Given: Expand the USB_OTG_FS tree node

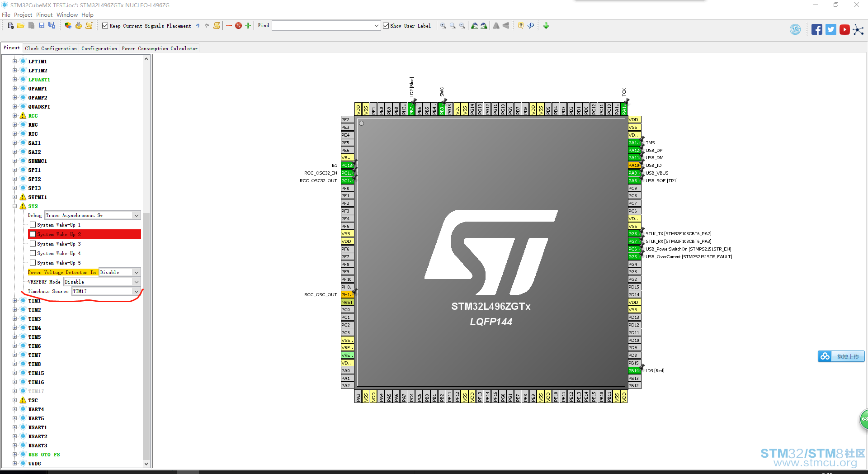Looking at the screenshot, I should [x=15, y=455].
